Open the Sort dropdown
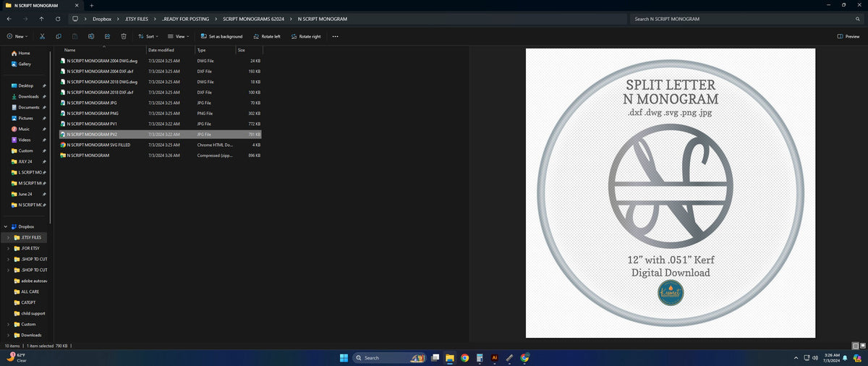868x366 pixels. (x=148, y=36)
